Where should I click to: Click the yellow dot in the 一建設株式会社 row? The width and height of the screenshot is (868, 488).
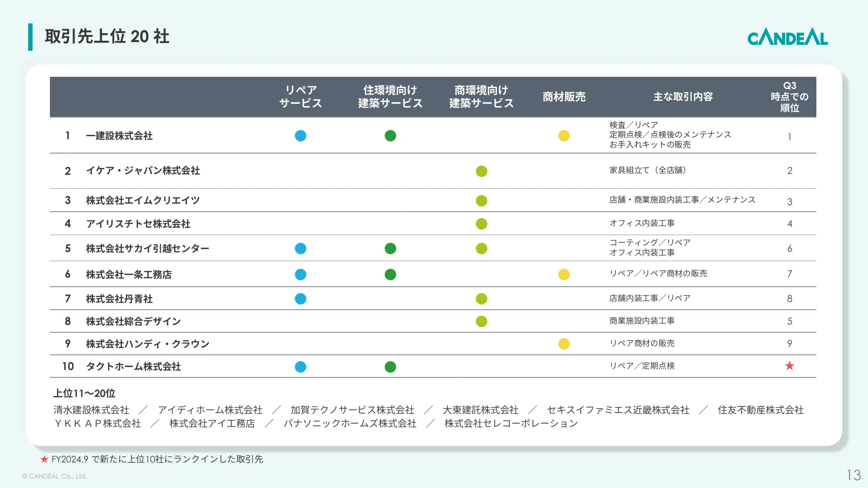[x=564, y=136]
